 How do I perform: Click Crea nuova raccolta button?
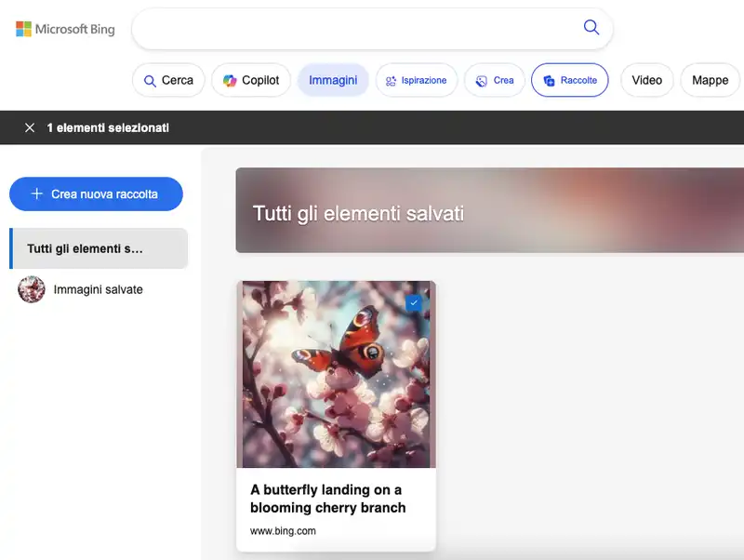(x=96, y=193)
